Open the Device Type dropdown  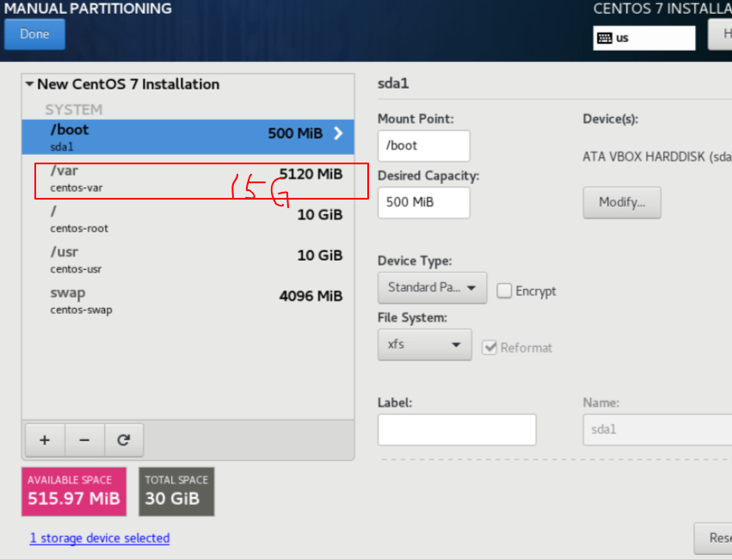pos(433,287)
